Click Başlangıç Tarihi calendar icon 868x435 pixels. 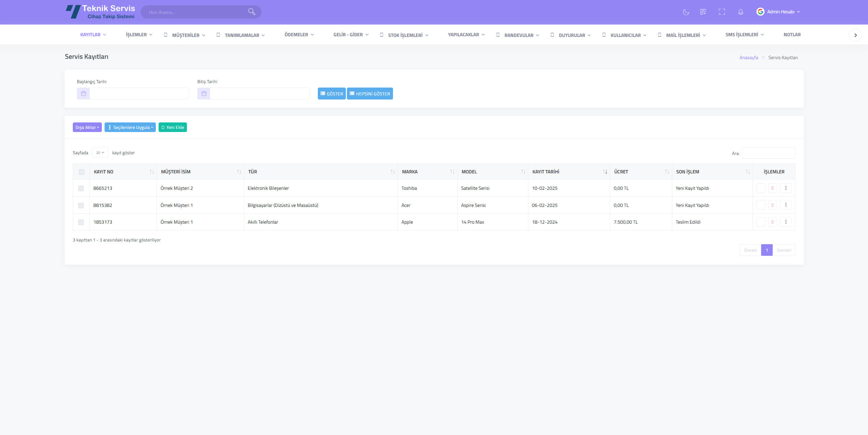pyautogui.click(x=83, y=94)
